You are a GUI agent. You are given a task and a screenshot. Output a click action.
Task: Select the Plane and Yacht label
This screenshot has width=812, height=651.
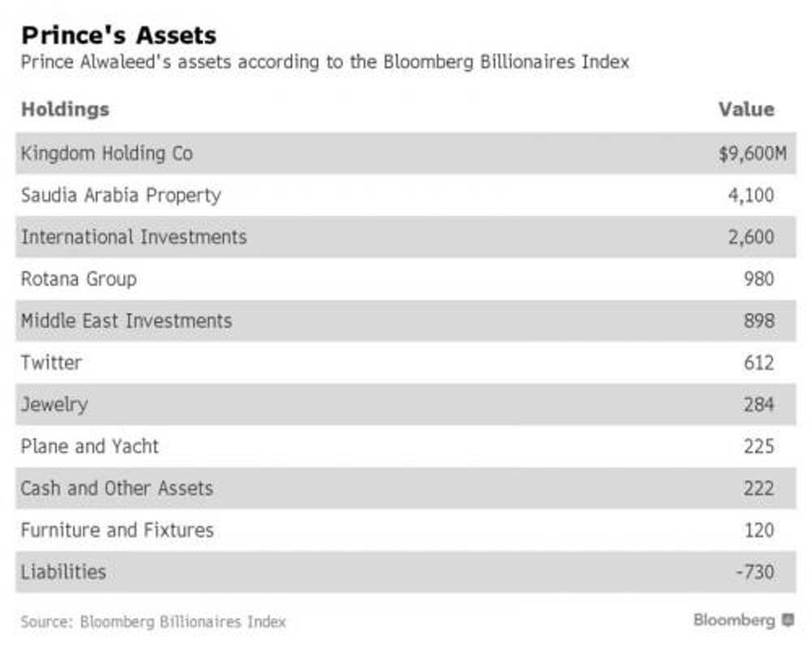pyautogui.click(x=90, y=446)
